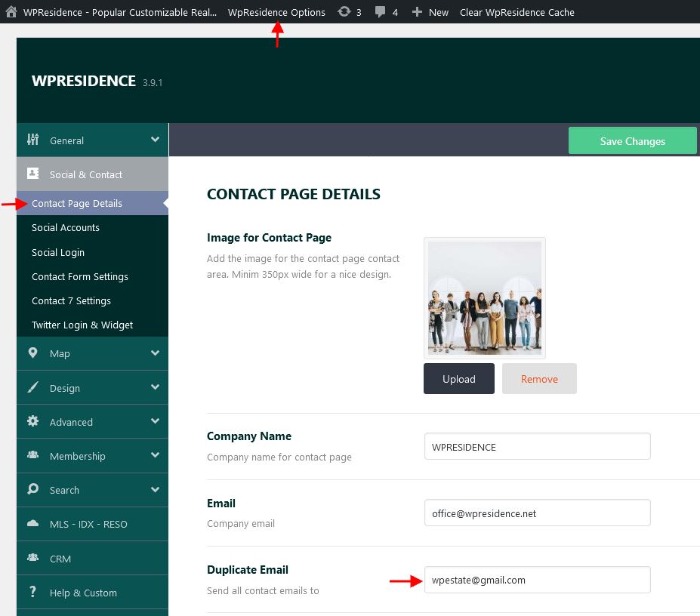Click the Social & Contact card icon
This screenshot has width=700, height=616.
[x=33, y=174]
